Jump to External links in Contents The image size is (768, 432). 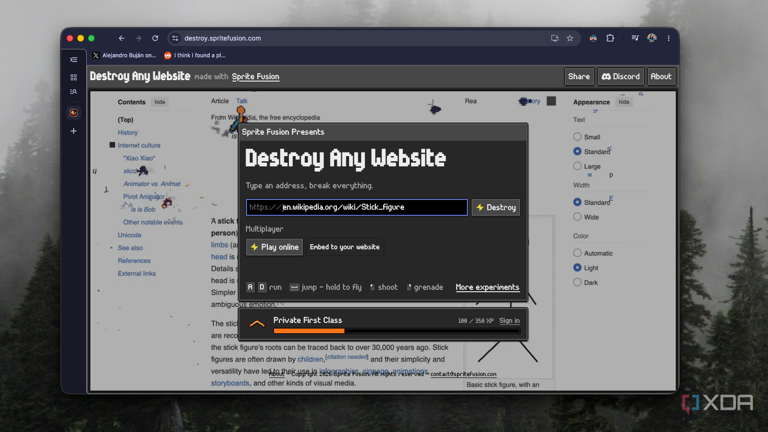[137, 273]
